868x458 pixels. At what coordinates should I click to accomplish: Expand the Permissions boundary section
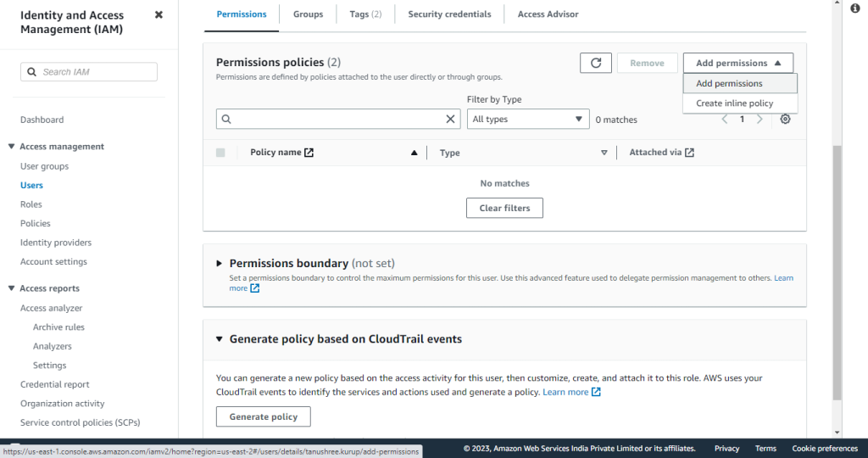(x=220, y=263)
